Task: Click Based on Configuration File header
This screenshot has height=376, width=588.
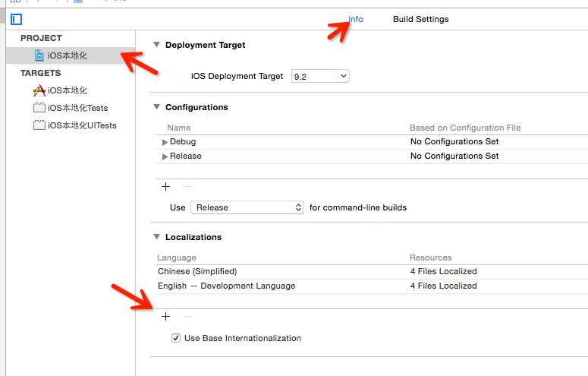Action: tap(465, 128)
